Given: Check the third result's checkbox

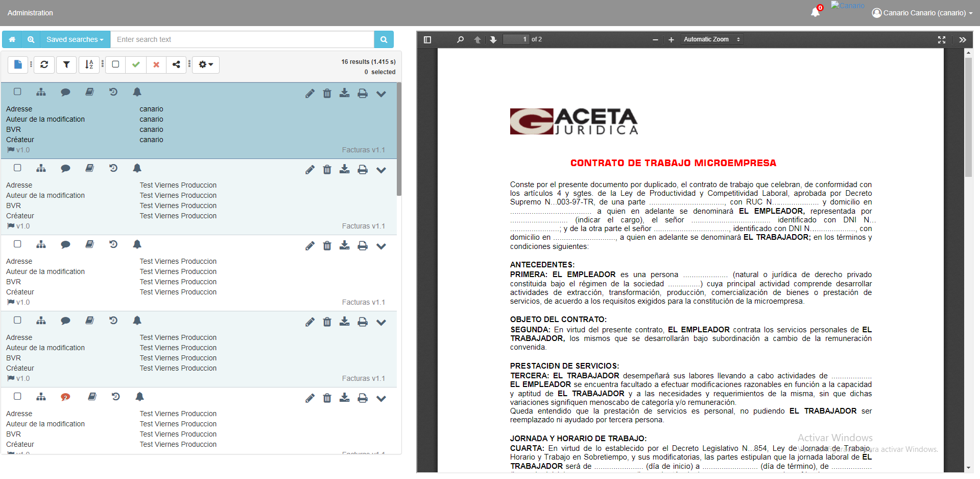Looking at the screenshot, I should coord(17,244).
